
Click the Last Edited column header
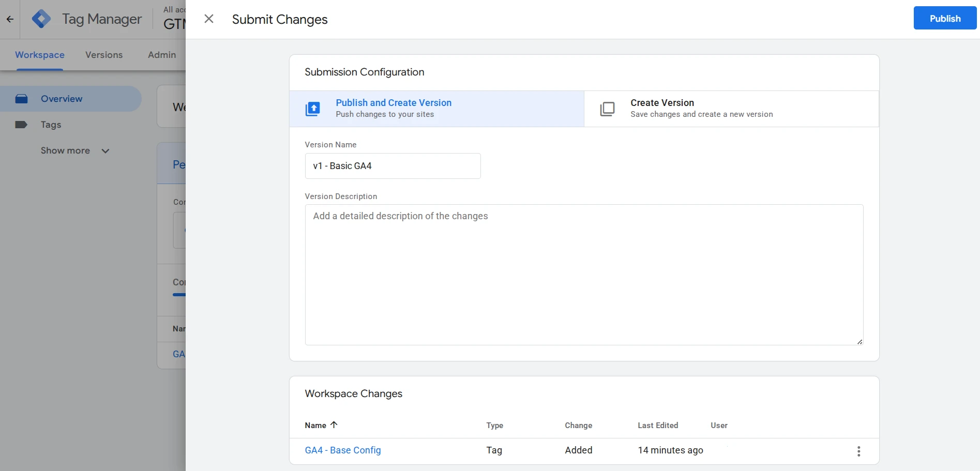pyautogui.click(x=658, y=426)
